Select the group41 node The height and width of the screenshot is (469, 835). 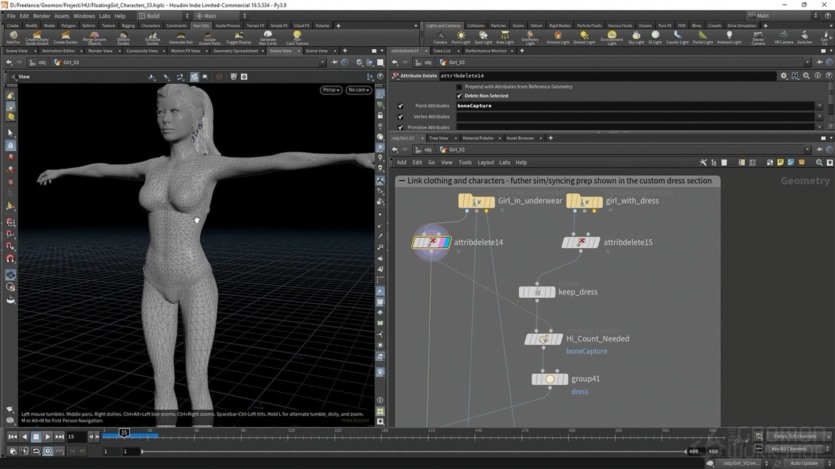pos(550,379)
